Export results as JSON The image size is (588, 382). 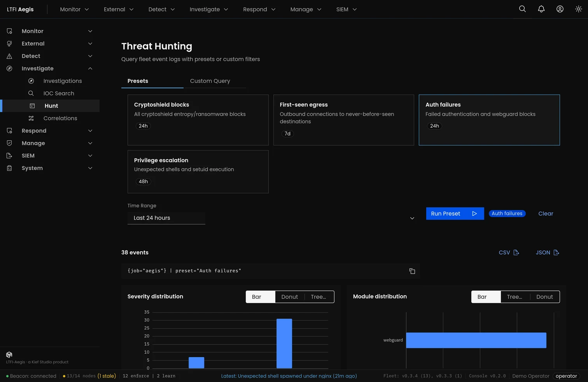(547, 252)
